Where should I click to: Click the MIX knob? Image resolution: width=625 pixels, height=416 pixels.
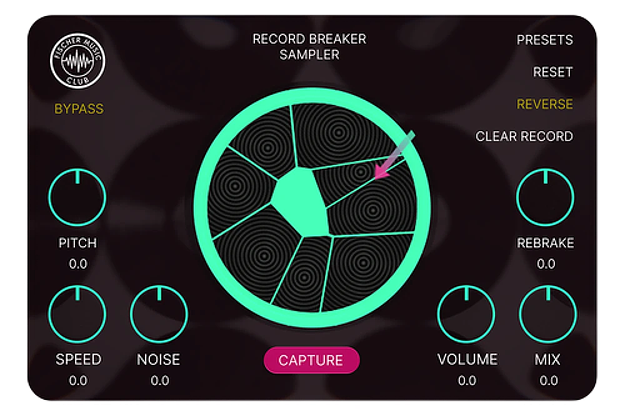(x=548, y=314)
